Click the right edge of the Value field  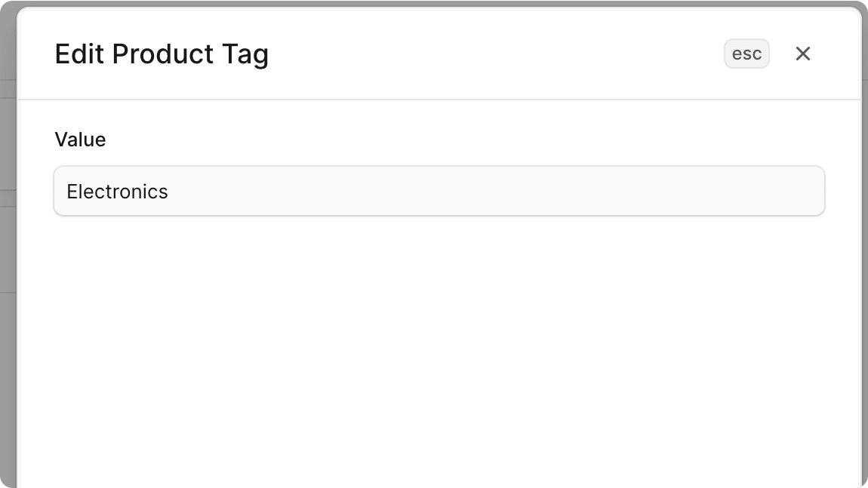point(815,191)
